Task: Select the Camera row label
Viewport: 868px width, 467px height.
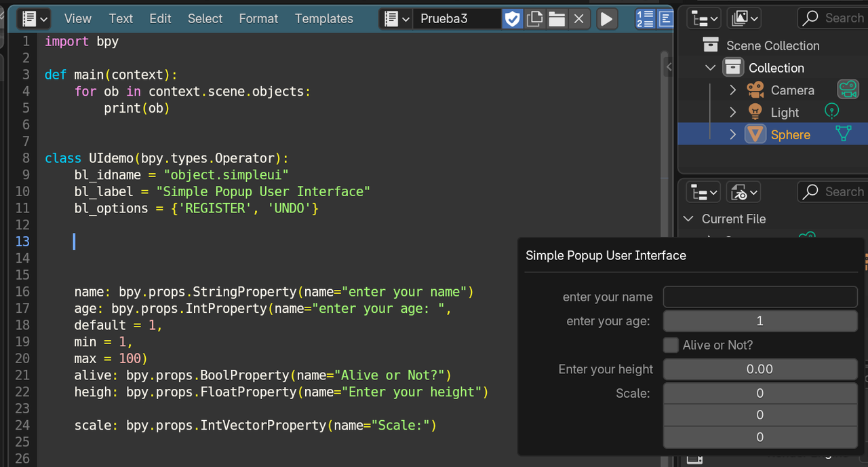Action: pyautogui.click(x=792, y=90)
